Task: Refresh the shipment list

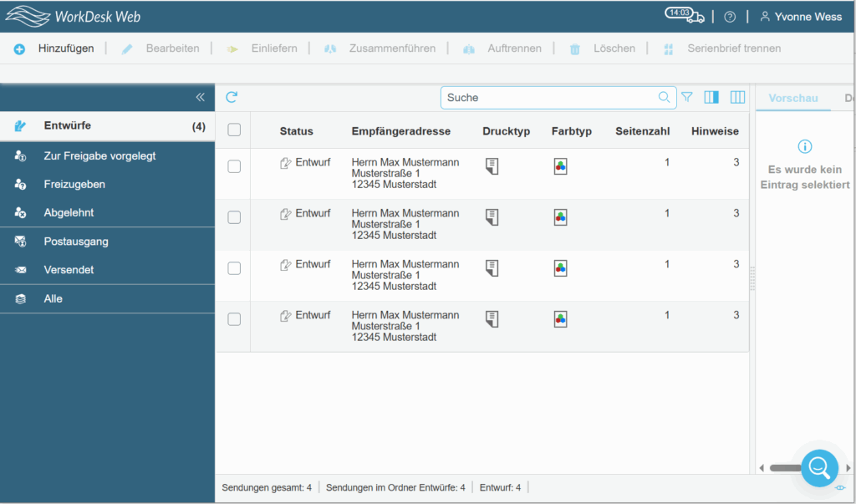Action: click(232, 97)
